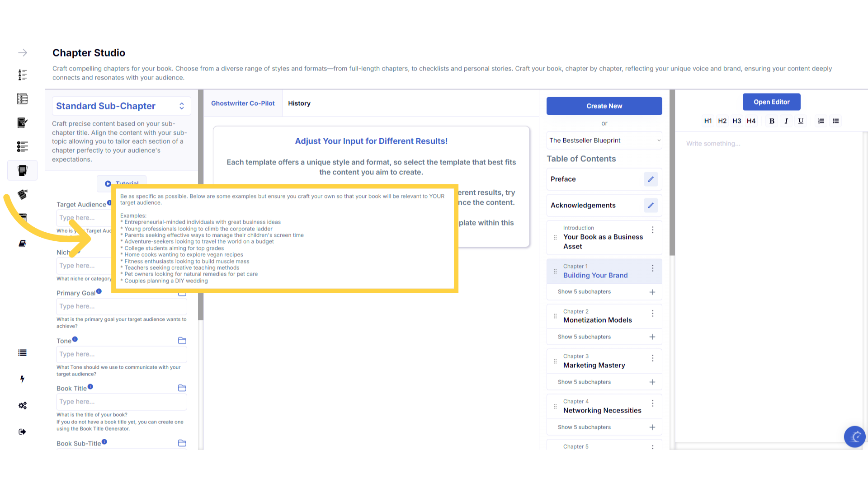Edit the Preface entry pencil icon
Image resolution: width=868 pixels, height=488 pixels.
pyautogui.click(x=651, y=179)
